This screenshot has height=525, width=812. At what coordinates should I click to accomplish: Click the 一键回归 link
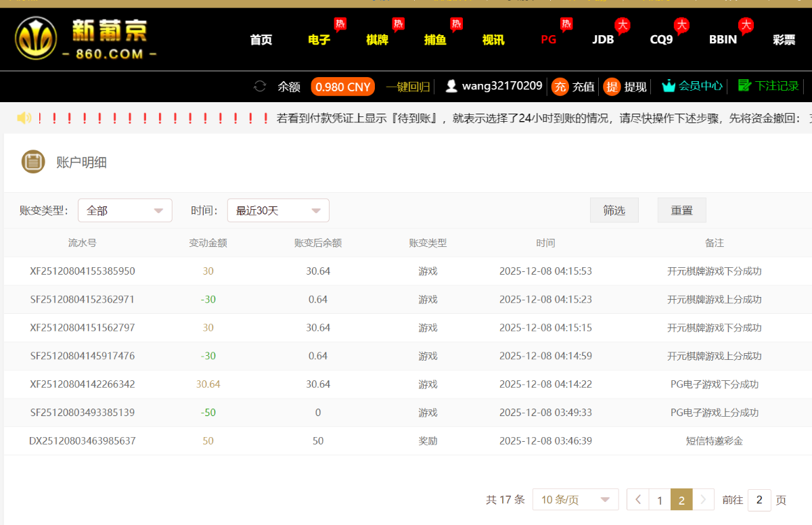coord(408,87)
